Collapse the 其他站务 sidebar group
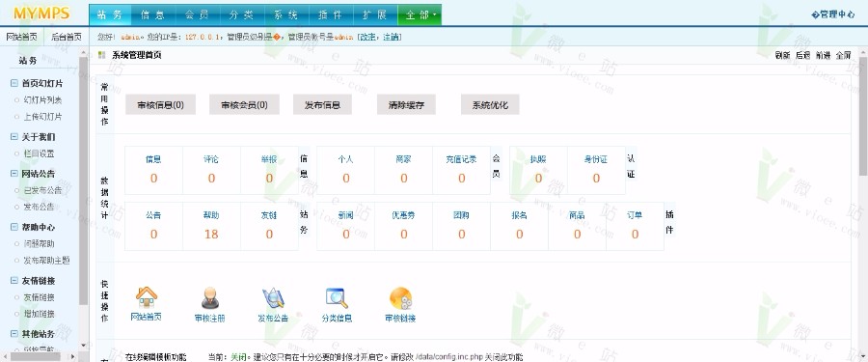The image size is (868, 362). click(14, 334)
